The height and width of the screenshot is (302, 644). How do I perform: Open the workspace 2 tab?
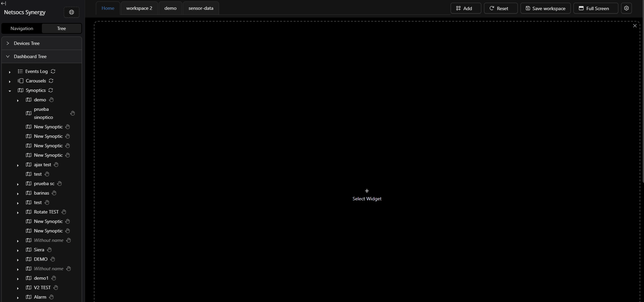(x=139, y=8)
